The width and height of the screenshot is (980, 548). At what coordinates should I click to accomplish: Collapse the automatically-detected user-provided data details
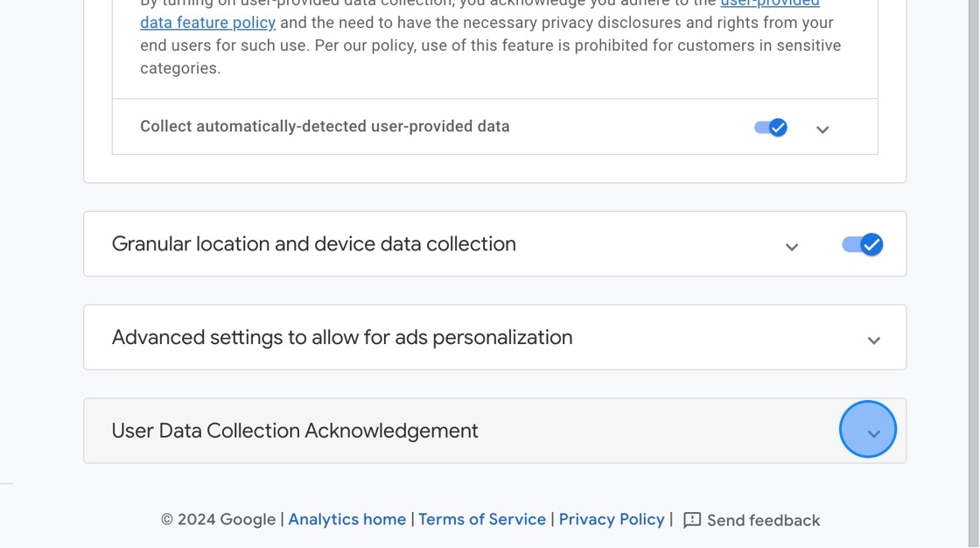[x=822, y=129]
